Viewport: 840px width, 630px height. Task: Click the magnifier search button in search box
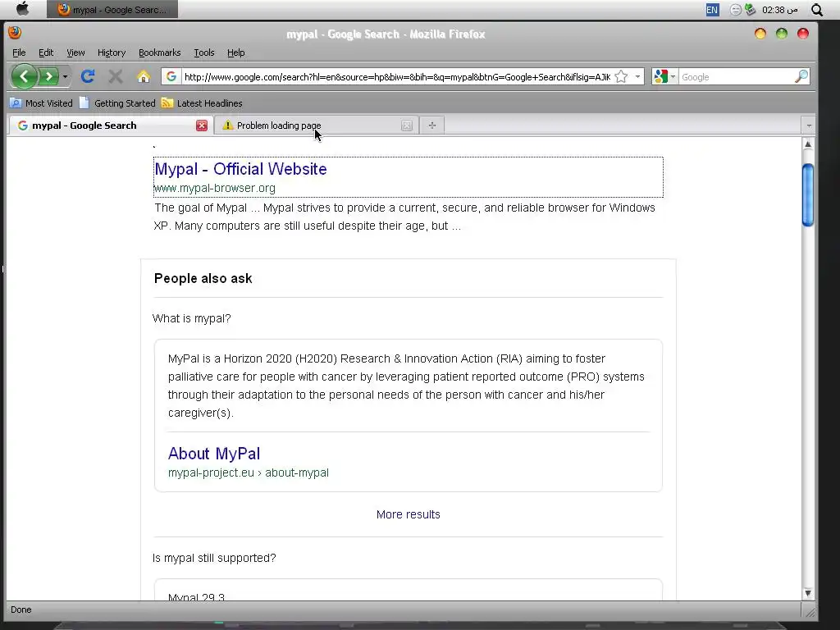click(801, 76)
